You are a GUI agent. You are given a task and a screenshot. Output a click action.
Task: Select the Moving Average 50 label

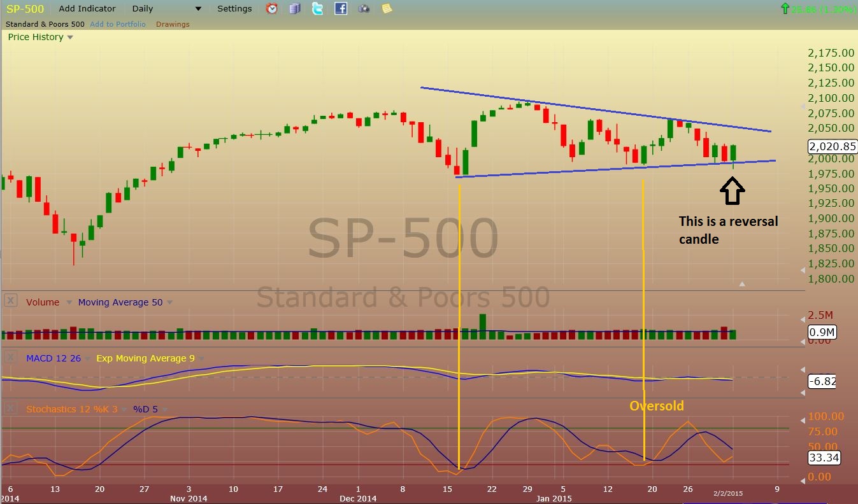(x=120, y=302)
